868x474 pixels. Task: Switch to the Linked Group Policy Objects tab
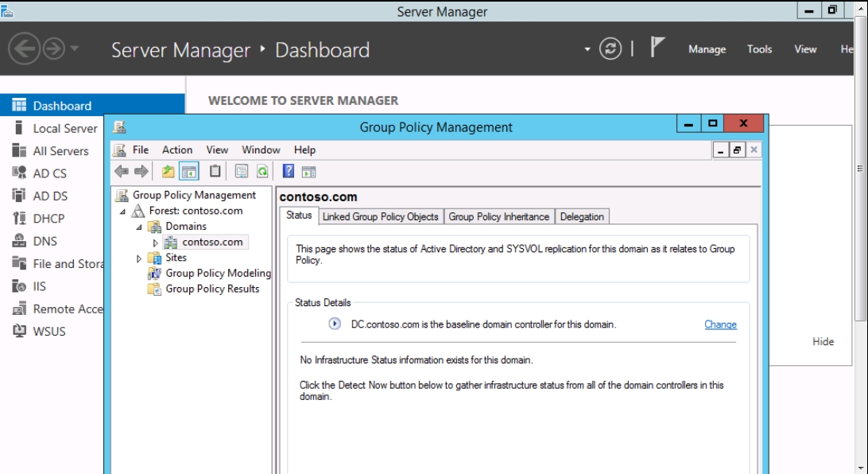click(x=380, y=216)
